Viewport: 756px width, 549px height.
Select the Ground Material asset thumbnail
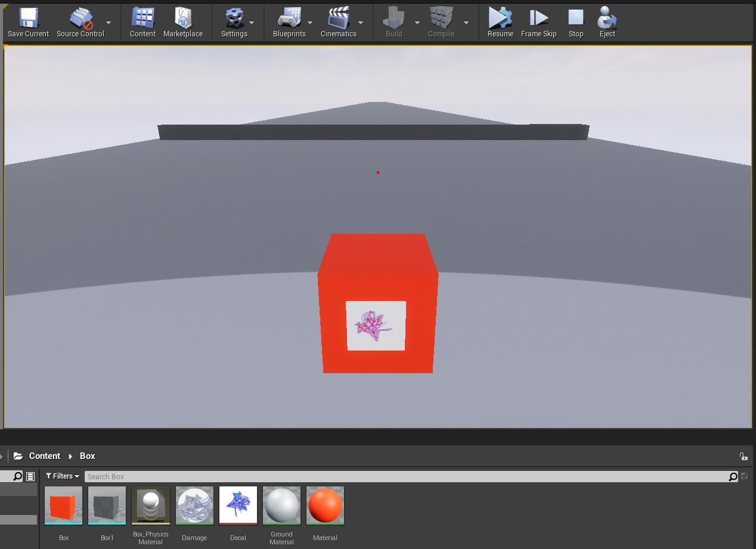pyautogui.click(x=281, y=505)
